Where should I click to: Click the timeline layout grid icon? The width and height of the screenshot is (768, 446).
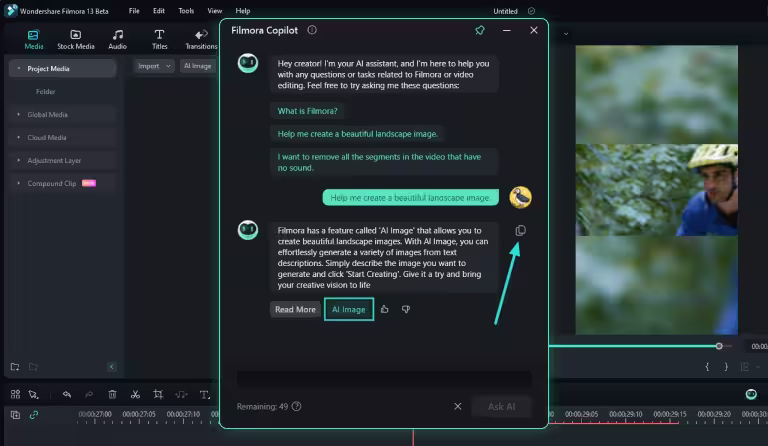tap(15, 394)
